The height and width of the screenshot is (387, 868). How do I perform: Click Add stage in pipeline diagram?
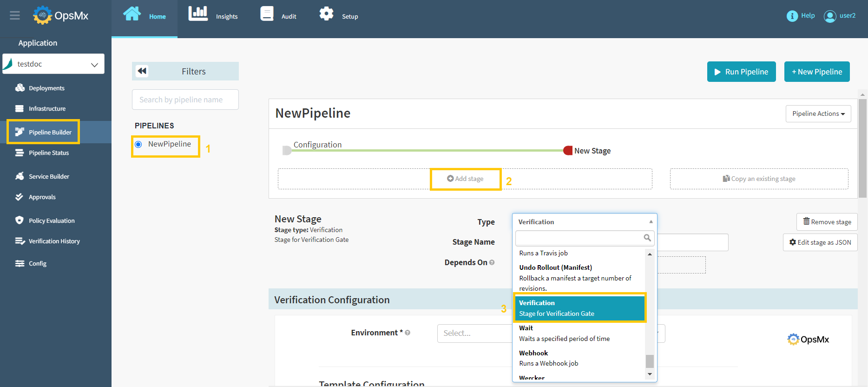(466, 179)
